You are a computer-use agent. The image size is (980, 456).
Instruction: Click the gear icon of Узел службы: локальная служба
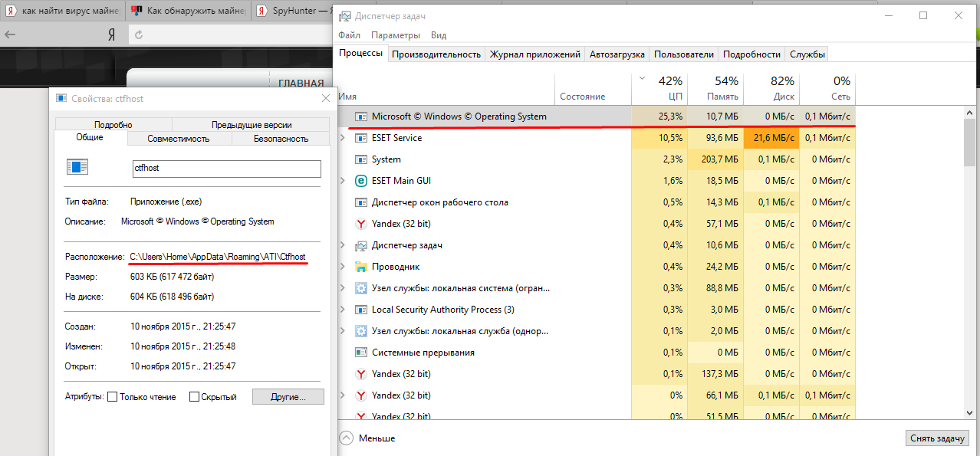pos(360,331)
